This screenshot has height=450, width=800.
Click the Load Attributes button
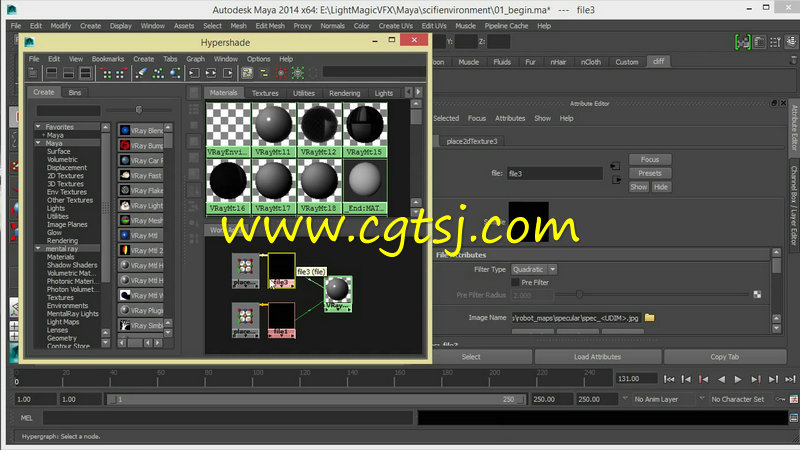click(x=597, y=357)
